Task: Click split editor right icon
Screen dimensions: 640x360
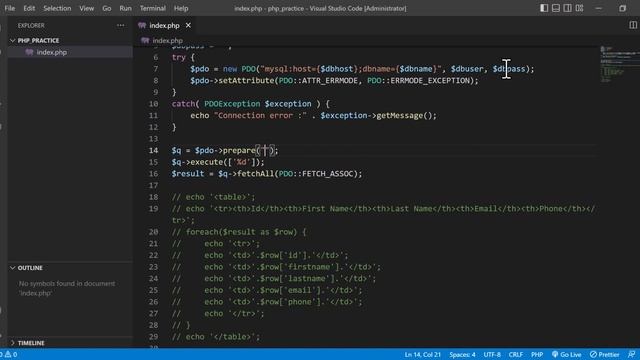Action: point(633,25)
